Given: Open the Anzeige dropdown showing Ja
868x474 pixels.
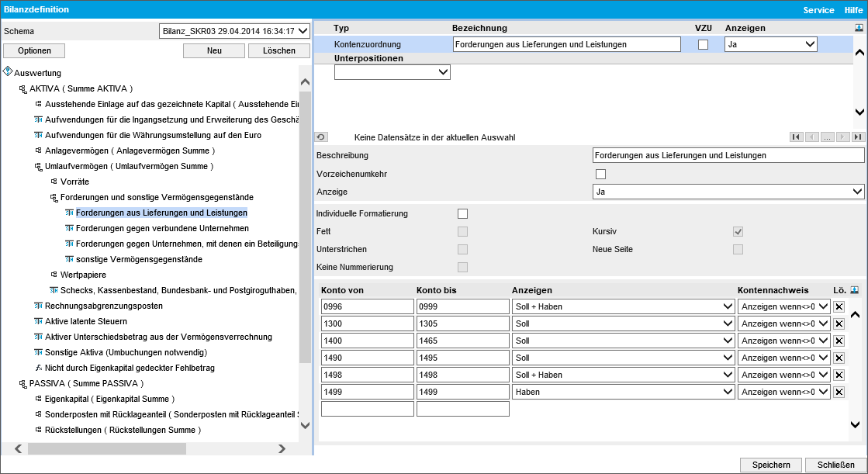Looking at the screenshot, I should coord(728,192).
